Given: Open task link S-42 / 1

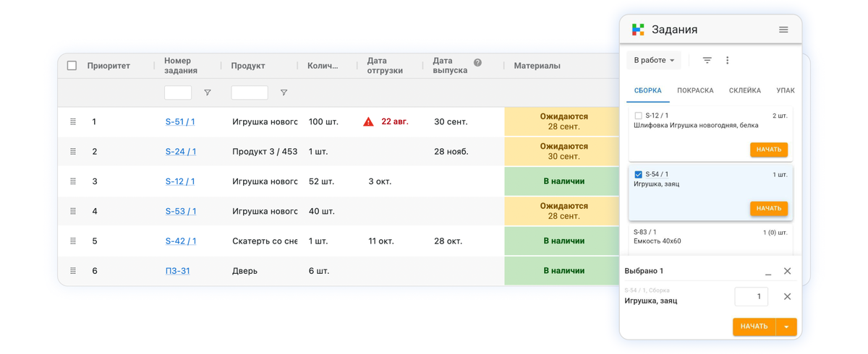Looking at the screenshot, I should [181, 241].
